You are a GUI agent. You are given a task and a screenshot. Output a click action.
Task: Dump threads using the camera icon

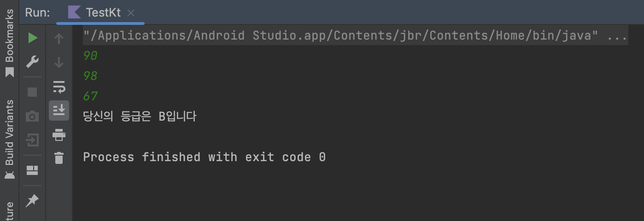[32, 116]
